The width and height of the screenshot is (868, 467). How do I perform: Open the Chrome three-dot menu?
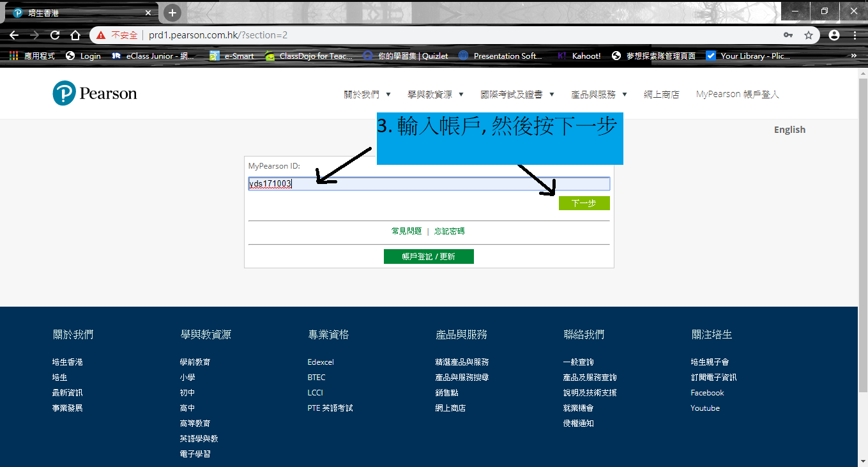coord(855,35)
